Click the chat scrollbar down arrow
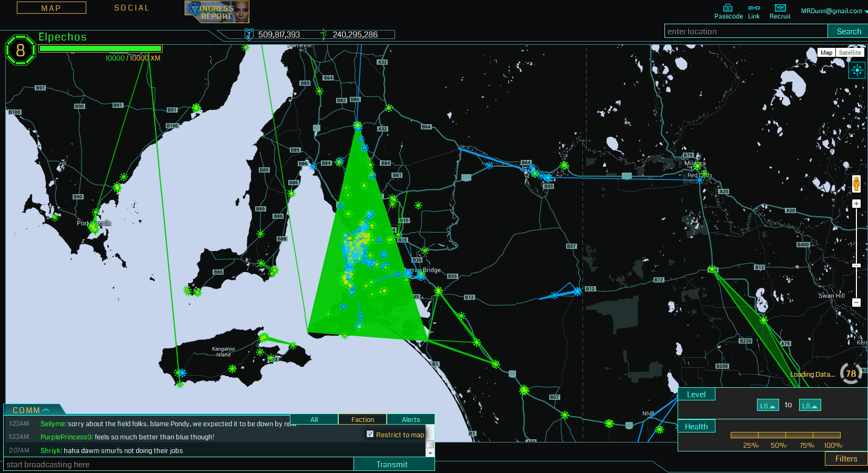The width and height of the screenshot is (868, 473). coord(430,452)
